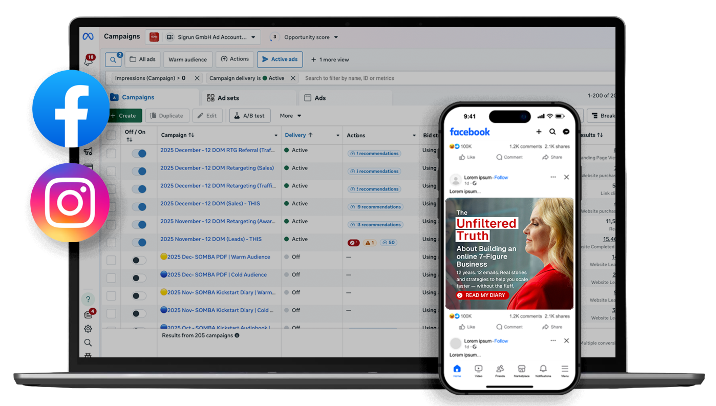The image size is (716, 406).
Task: Open Campaign column header dropdown arrow
Action: point(276,136)
